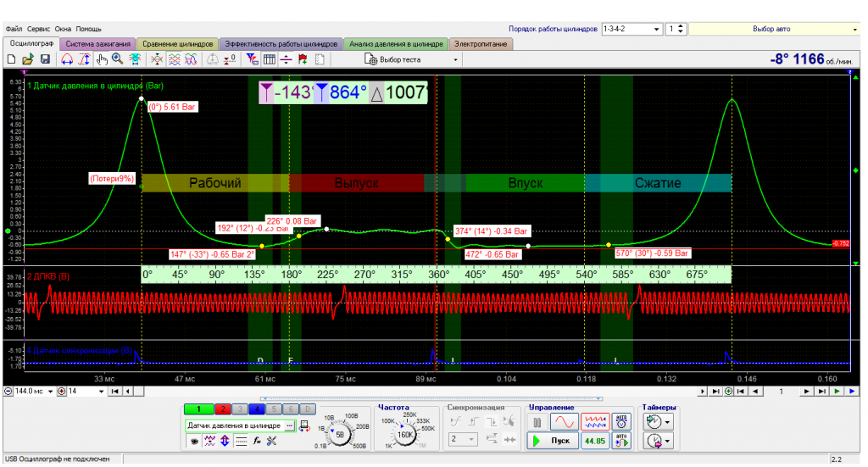Click the zero-level offset toolbar icon
Image resolution: width=868 pixels, height=467 pixels.
[x=229, y=59]
